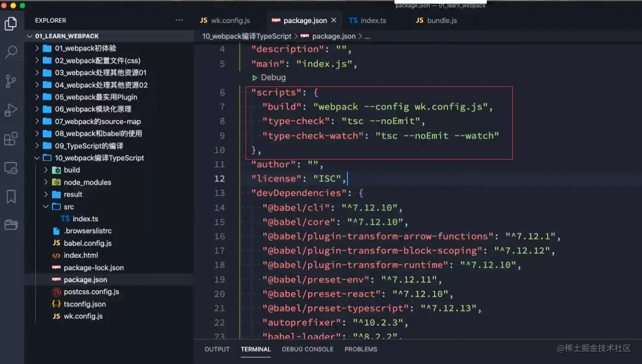Open tsconfig.json in the explorer

(x=109, y=304)
